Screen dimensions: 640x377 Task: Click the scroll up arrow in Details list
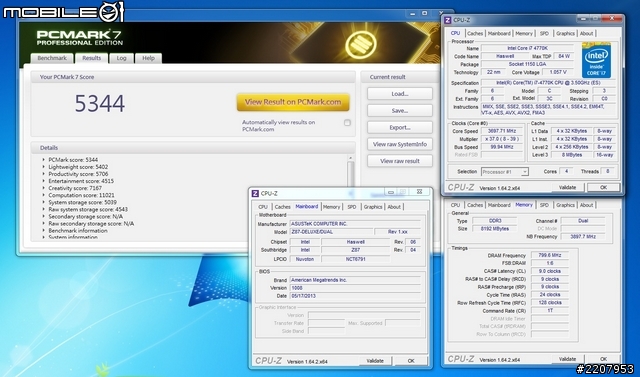(350, 158)
